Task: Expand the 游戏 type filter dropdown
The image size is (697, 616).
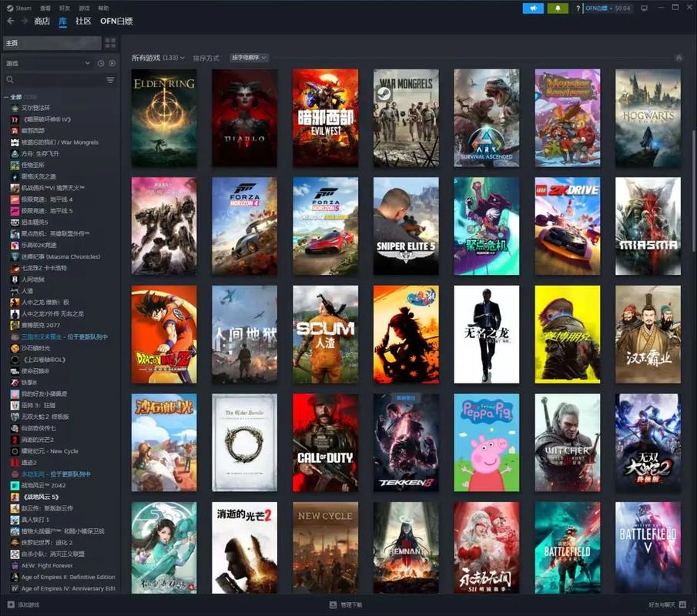Action: coord(88,64)
